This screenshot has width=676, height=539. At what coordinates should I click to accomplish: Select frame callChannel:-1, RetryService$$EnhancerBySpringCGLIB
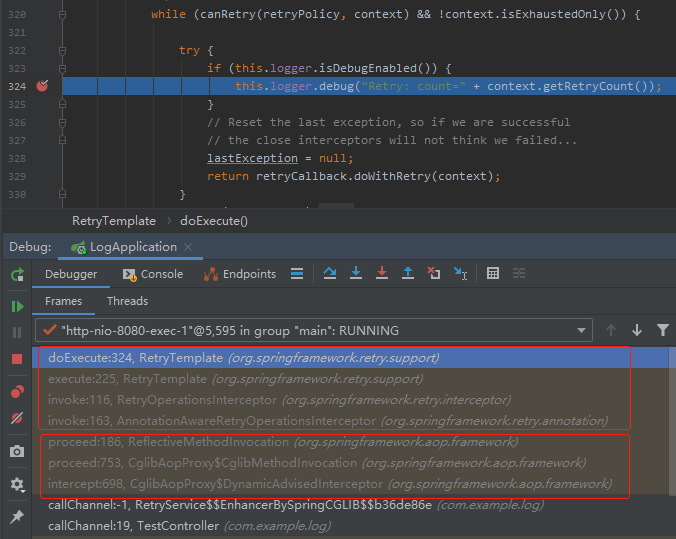pyautogui.click(x=350, y=505)
